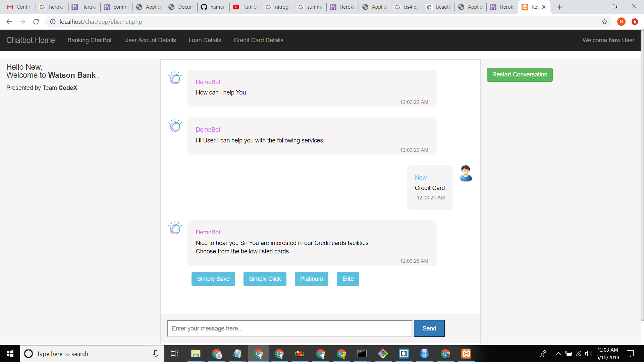This screenshot has width=644, height=362.
Task: Click the network icon in the system tray
Action: pyautogui.click(x=579, y=354)
